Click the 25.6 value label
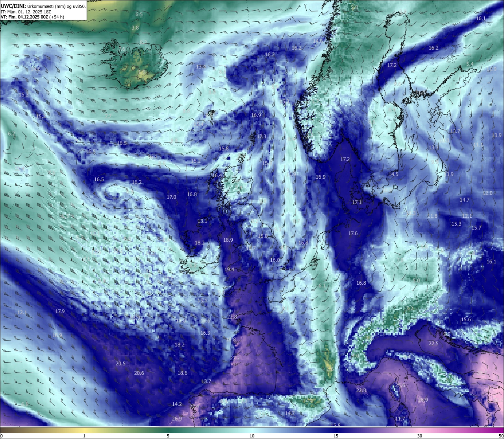Viewport: 504px width, 439px height. point(400,385)
